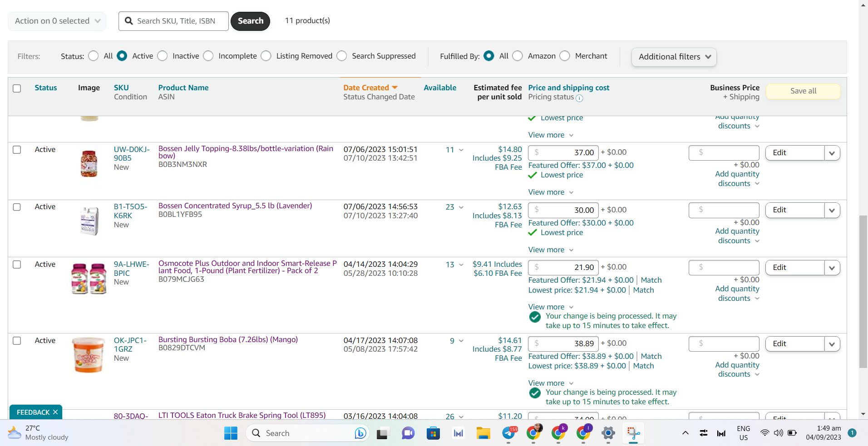The width and height of the screenshot is (868, 446).
Task: Expand the Available chevron next to 23
Action: tap(461, 207)
